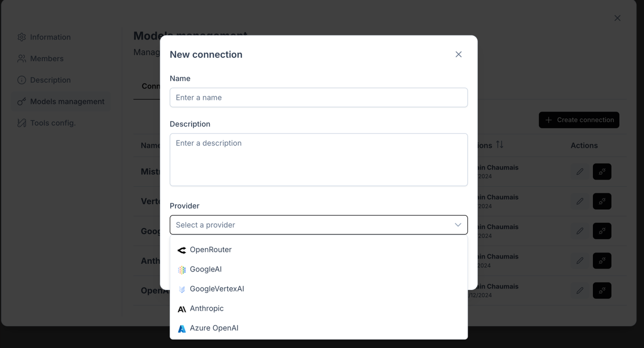Click the edit pencil icon in first row

tap(580, 172)
